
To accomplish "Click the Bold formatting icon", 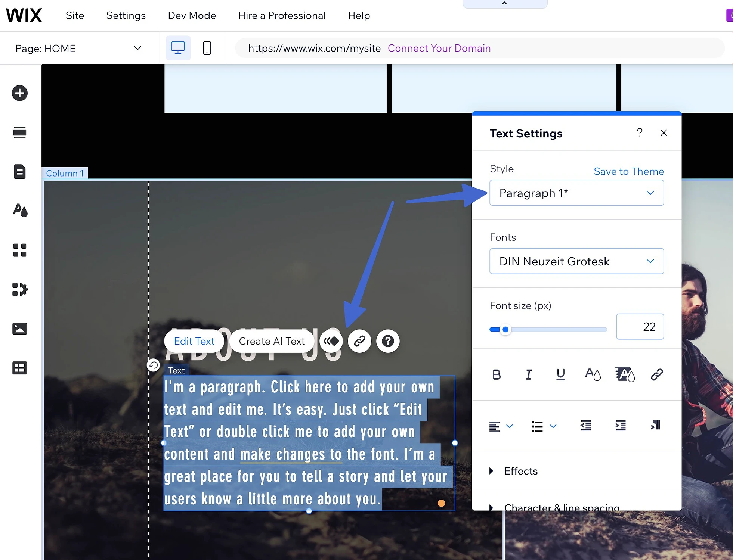I will pyautogui.click(x=498, y=374).
